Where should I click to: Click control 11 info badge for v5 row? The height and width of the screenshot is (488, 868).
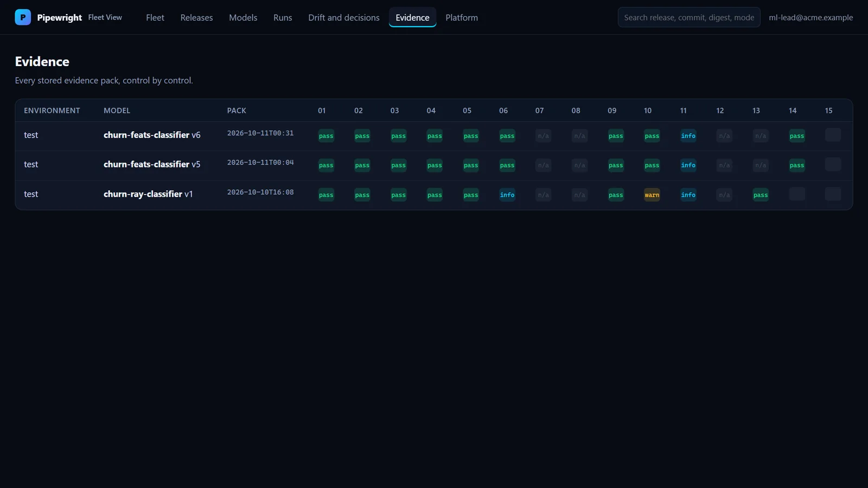(x=688, y=165)
